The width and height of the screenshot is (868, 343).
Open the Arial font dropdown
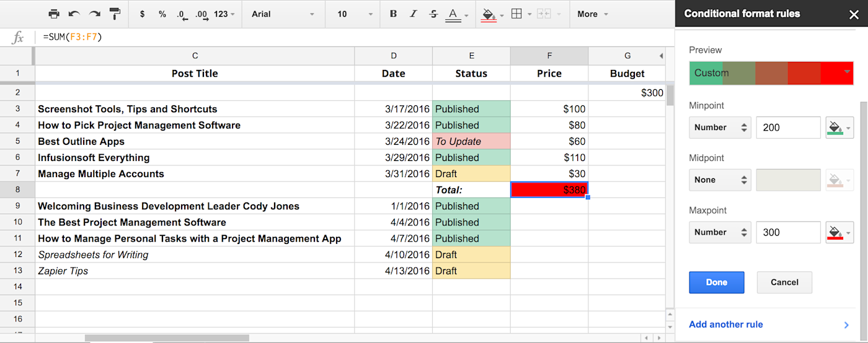click(x=285, y=14)
